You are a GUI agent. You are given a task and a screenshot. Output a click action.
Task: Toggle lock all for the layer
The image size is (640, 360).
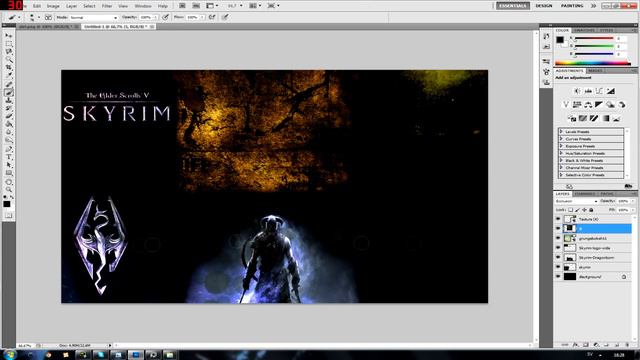591,210
